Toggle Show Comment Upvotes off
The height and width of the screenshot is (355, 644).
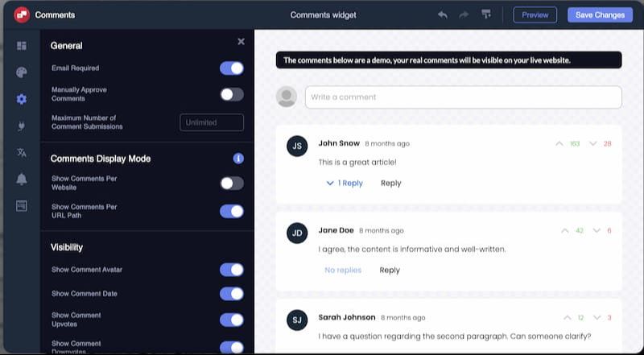(232, 320)
